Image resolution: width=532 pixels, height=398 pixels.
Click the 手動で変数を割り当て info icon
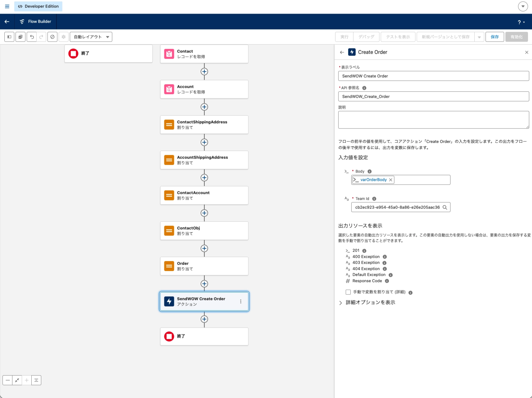410,293
